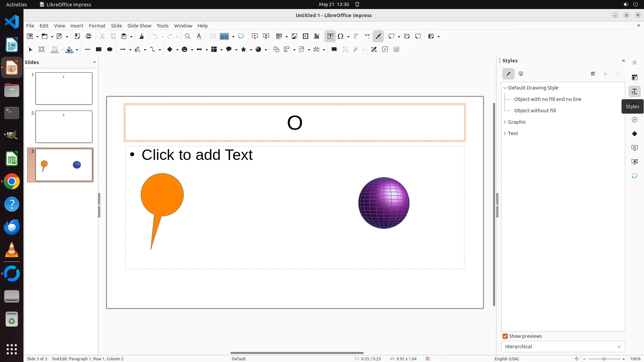Uncheck the Show previews checkbox
The width and height of the screenshot is (644, 362).
[505, 336]
